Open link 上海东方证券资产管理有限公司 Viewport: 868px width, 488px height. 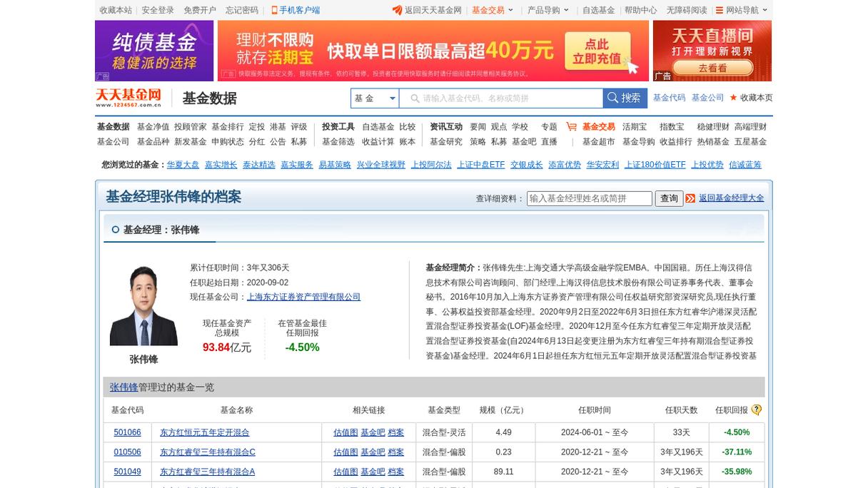click(x=303, y=297)
